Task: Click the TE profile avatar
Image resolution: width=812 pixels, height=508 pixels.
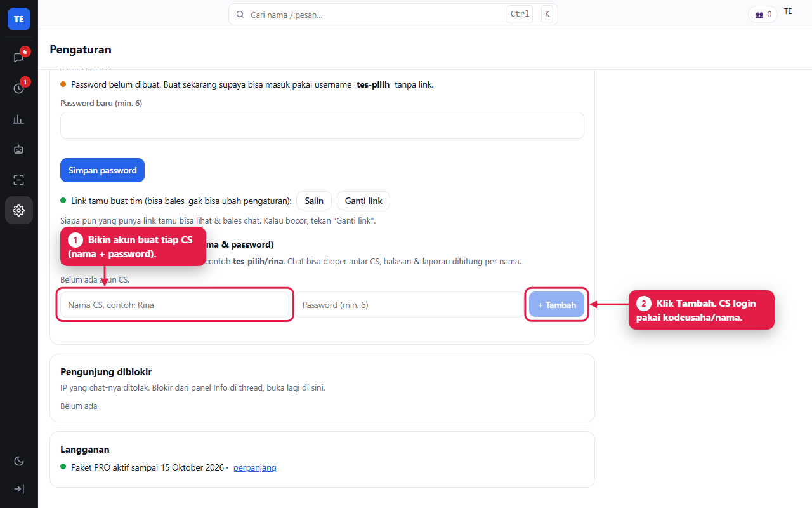Action: 788,11
